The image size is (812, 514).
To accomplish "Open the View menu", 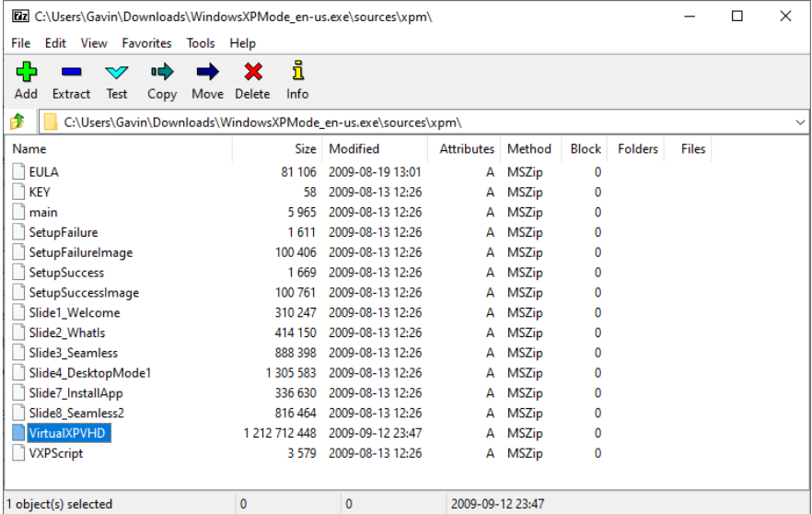I will [x=94, y=43].
